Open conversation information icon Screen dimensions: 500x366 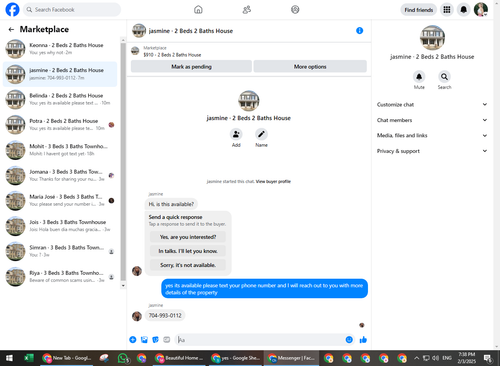[359, 31]
